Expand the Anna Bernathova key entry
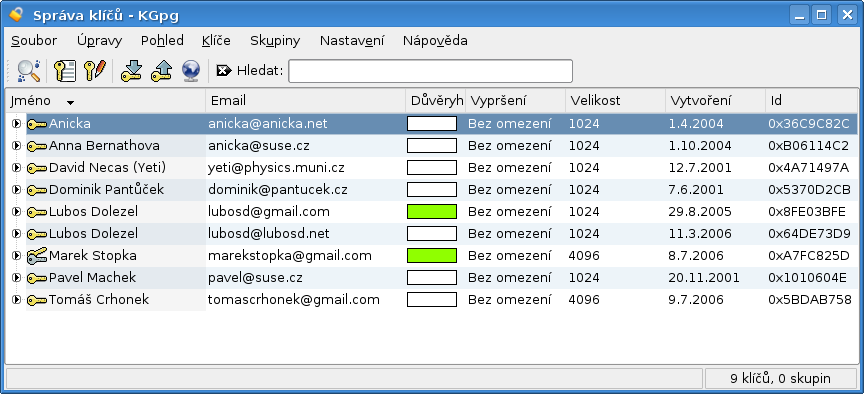Viewport: 864px width, 394px height. point(16,146)
